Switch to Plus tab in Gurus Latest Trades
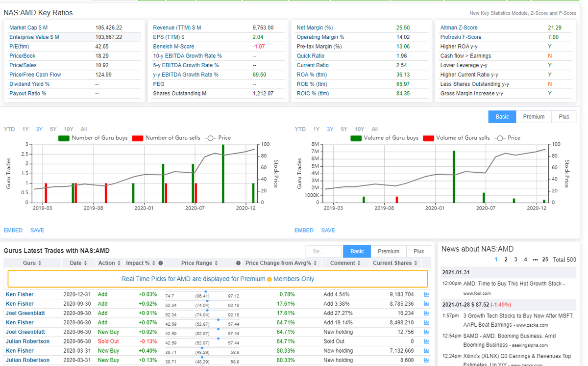This screenshot has height=366, width=588. pyautogui.click(x=419, y=251)
